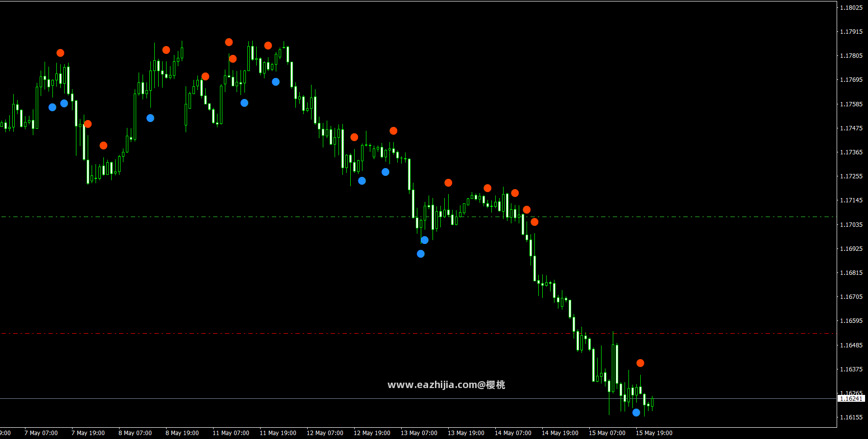Image resolution: width=868 pixels, height=439 pixels.
Task: Click price axis label 1.16815
Action: 851,273
